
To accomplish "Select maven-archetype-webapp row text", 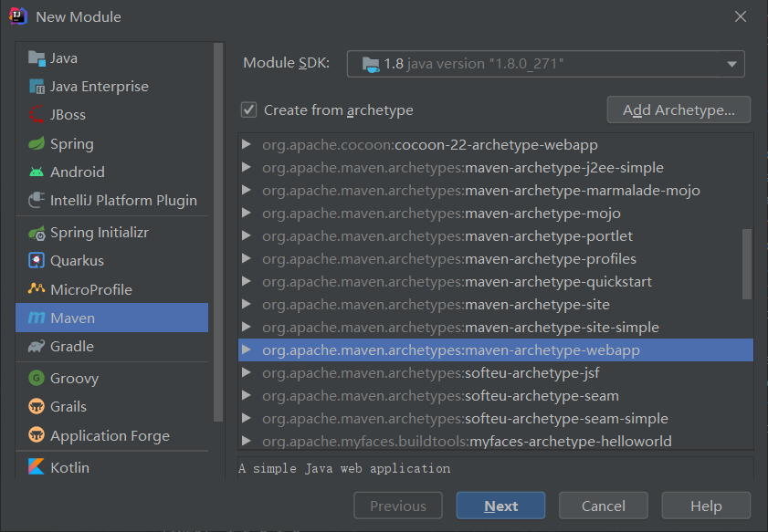I will pyautogui.click(x=451, y=350).
